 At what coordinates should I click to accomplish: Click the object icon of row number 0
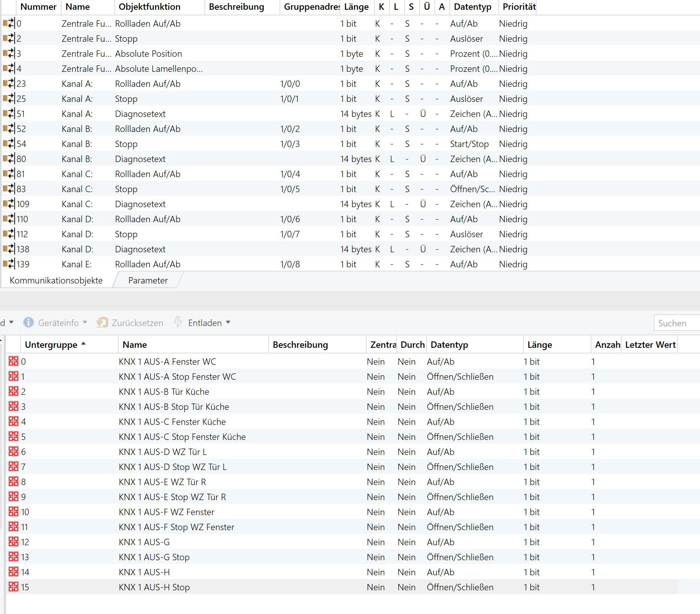click(9, 23)
